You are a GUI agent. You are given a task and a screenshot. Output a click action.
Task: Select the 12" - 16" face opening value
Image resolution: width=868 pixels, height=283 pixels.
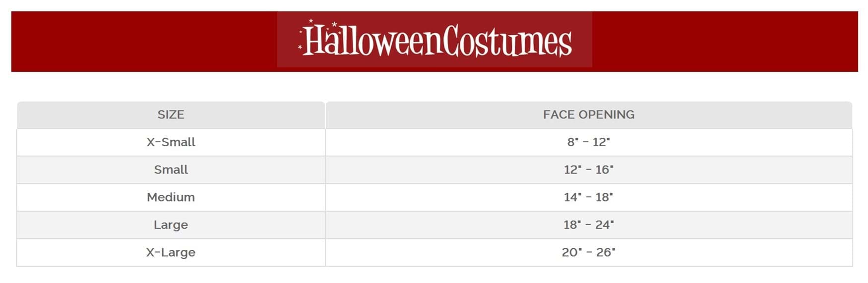[x=588, y=170]
